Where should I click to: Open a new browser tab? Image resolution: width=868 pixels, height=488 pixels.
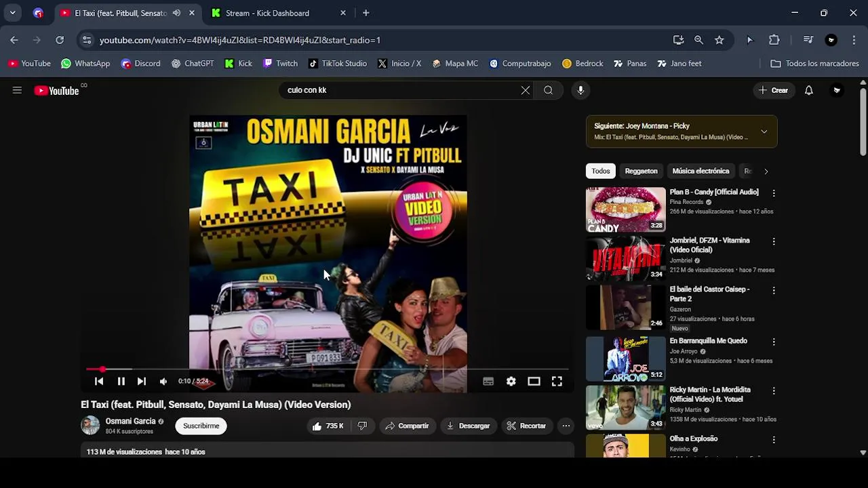(366, 13)
